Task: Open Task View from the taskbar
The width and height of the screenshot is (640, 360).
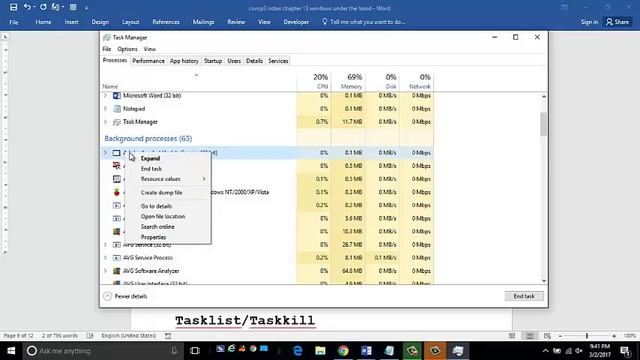Action: tap(195, 351)
